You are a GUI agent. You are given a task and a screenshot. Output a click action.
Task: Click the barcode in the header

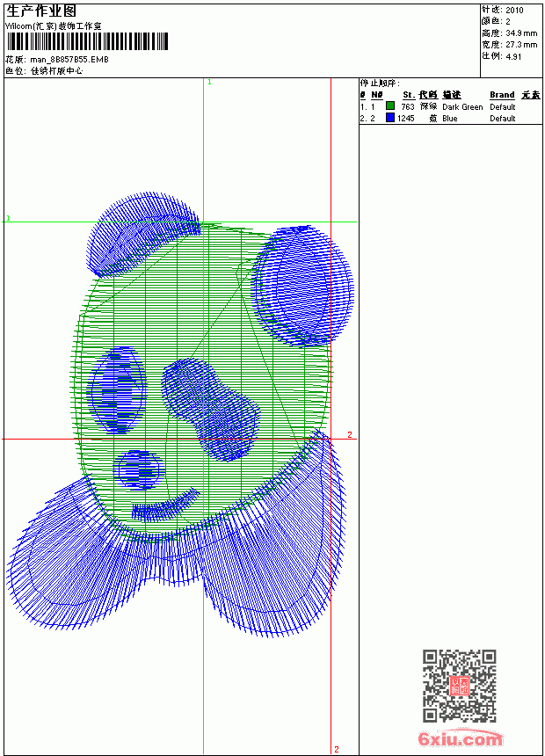[x=87, y=41]
